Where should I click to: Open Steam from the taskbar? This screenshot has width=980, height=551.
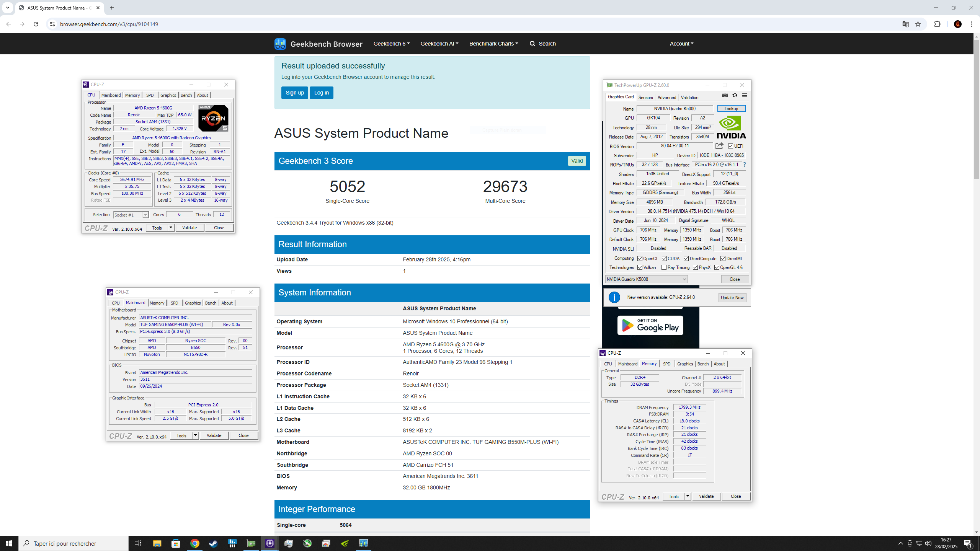coord(213,543)
